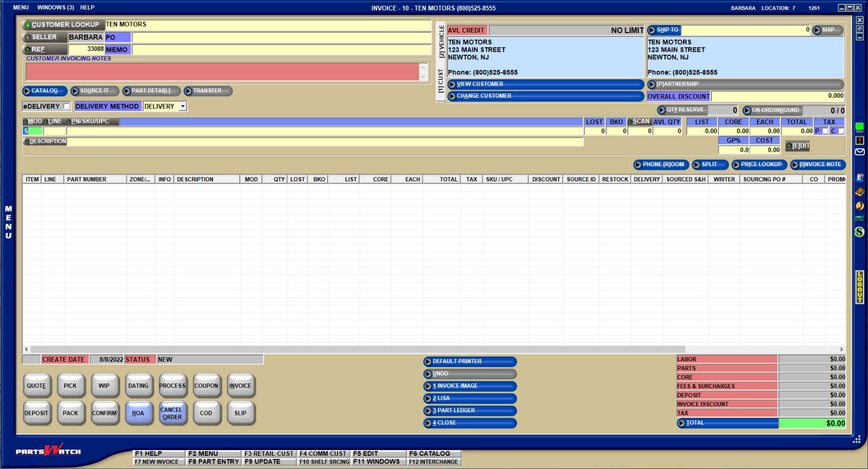Click the PO input field
The width and height of the screenshot is (868, 469).
281,37
